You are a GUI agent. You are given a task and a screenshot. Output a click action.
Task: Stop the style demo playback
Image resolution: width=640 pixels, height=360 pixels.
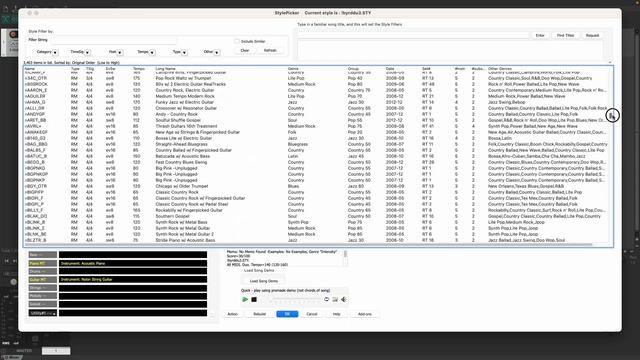coord(254,300)
